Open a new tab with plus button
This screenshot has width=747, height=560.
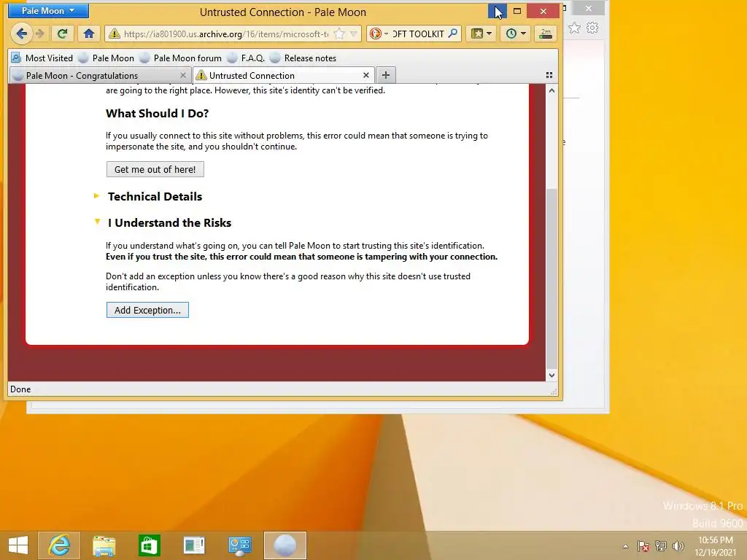pyautogui.click(x=386, y=75)
